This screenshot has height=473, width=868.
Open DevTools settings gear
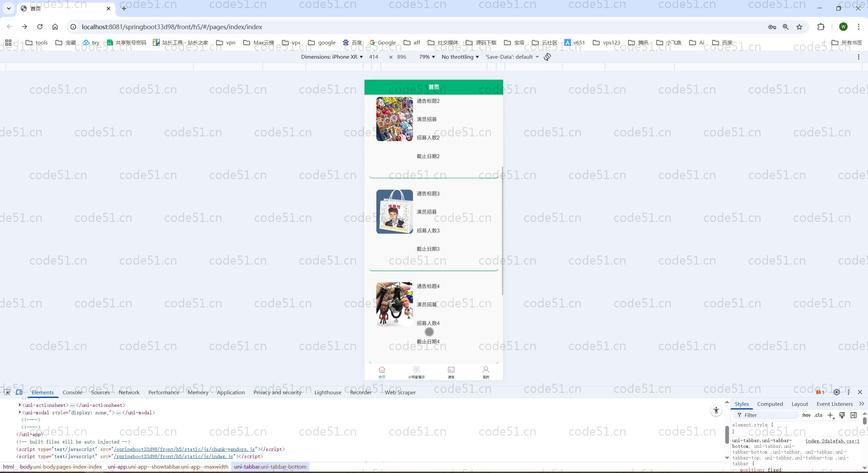(836, 392)
